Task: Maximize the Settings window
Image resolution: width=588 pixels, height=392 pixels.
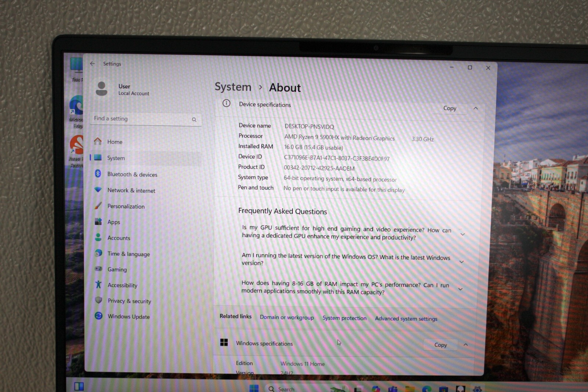Action: (x=470, y=67)
